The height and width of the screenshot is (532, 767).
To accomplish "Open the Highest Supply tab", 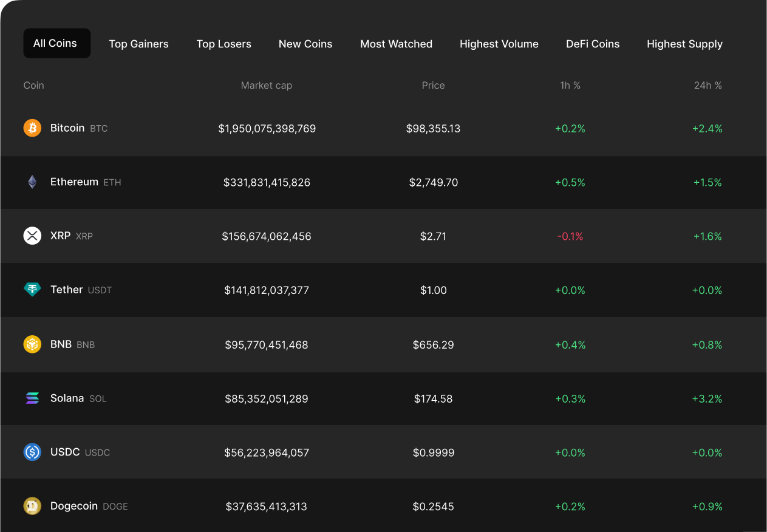I will coord(684,44).
